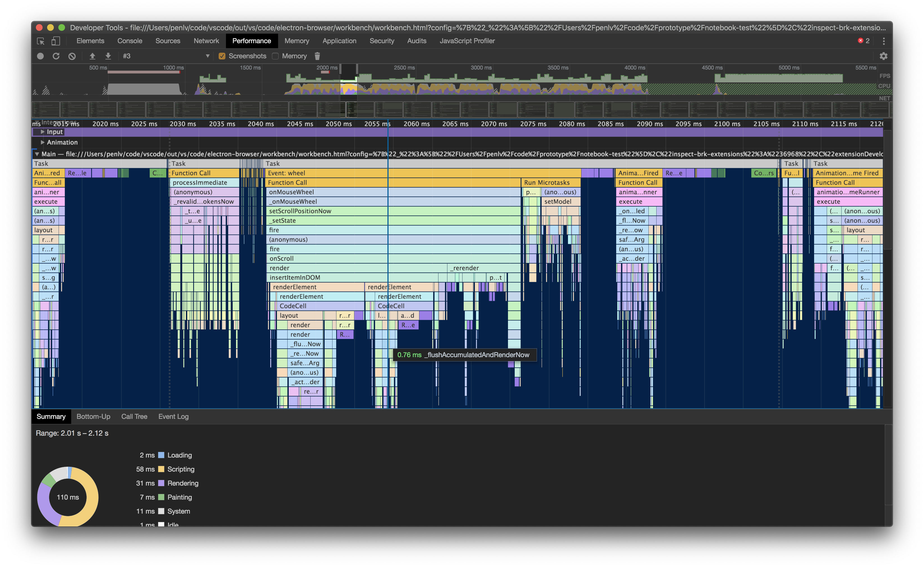Expand the Input track
Image resolution: width=924 pixels, height=568 pixels.
click(42, 132)
